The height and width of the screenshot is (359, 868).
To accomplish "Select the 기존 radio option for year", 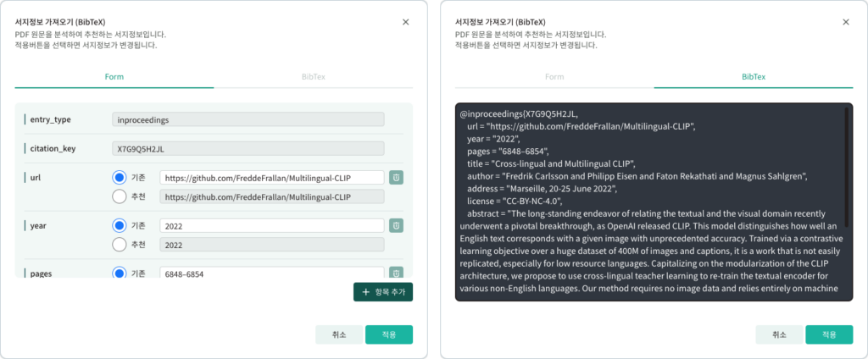I will [x=120, y=226].
